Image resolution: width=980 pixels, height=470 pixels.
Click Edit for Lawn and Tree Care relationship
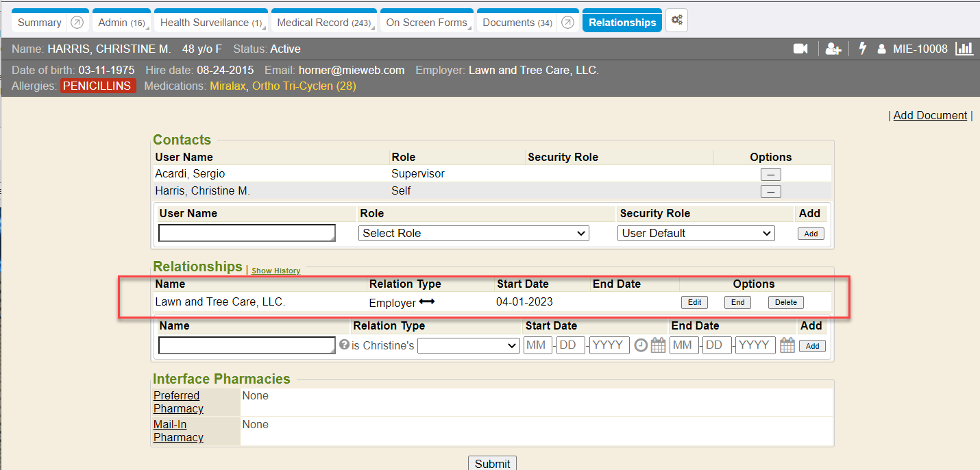pyautogui.click(x=694, y=302)
